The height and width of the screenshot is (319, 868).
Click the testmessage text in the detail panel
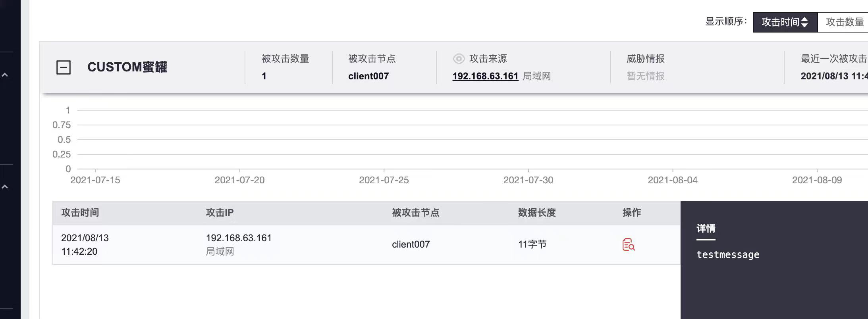click(x=727, y=255)
